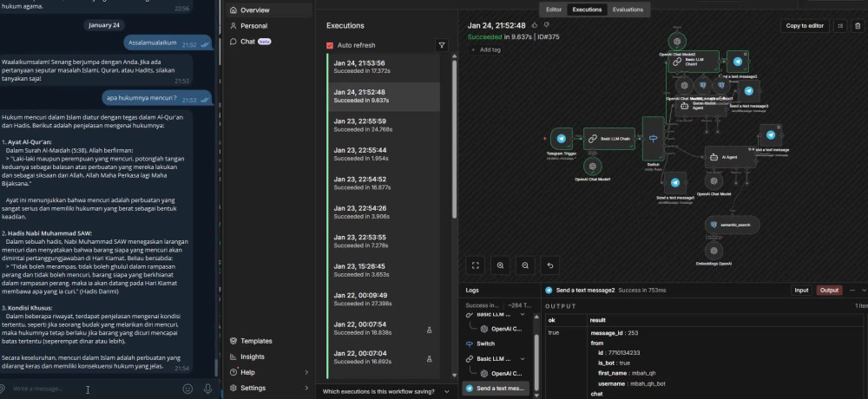The width and height of the screenshot is (868, 399).
Task: Open the Jan 23, 22:54:26 execution
Action: click(385, 213)
